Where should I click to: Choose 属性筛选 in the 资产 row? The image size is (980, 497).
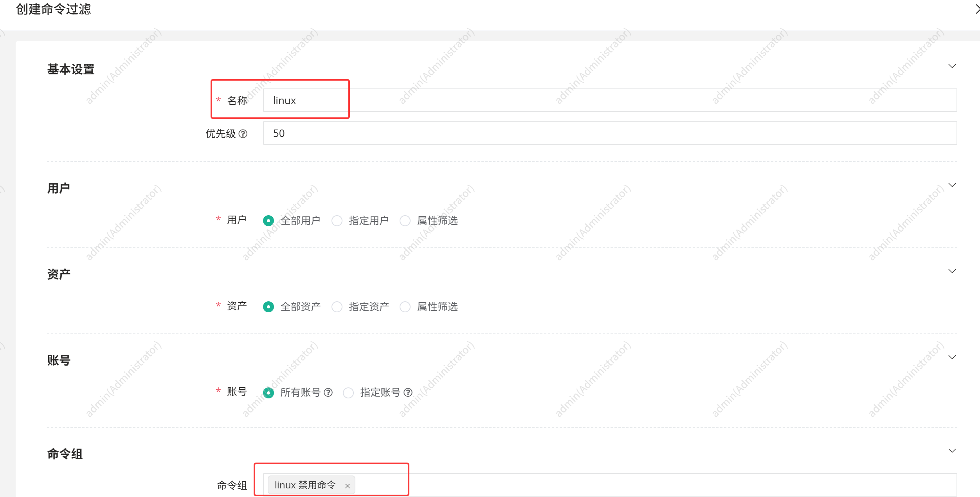tap(405, 307)
